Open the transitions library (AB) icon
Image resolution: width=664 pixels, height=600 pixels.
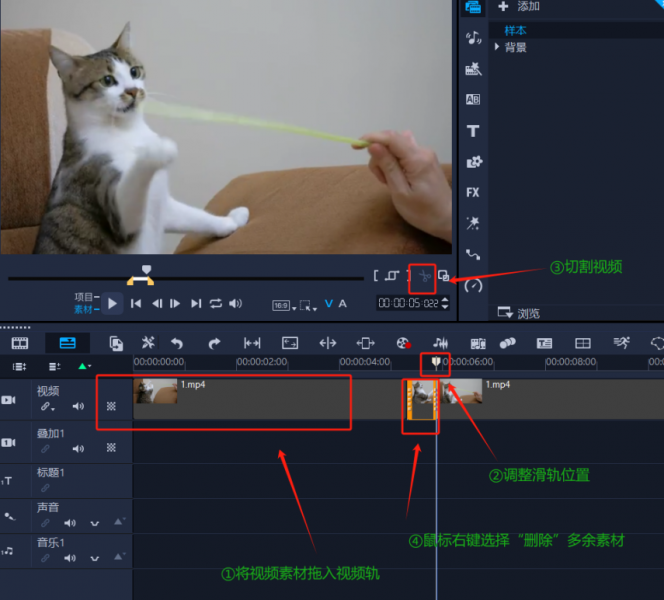click(473, 100)
